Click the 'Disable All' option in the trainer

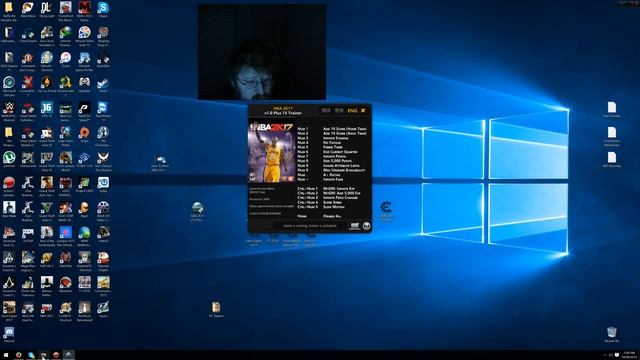tap(332, 216)
